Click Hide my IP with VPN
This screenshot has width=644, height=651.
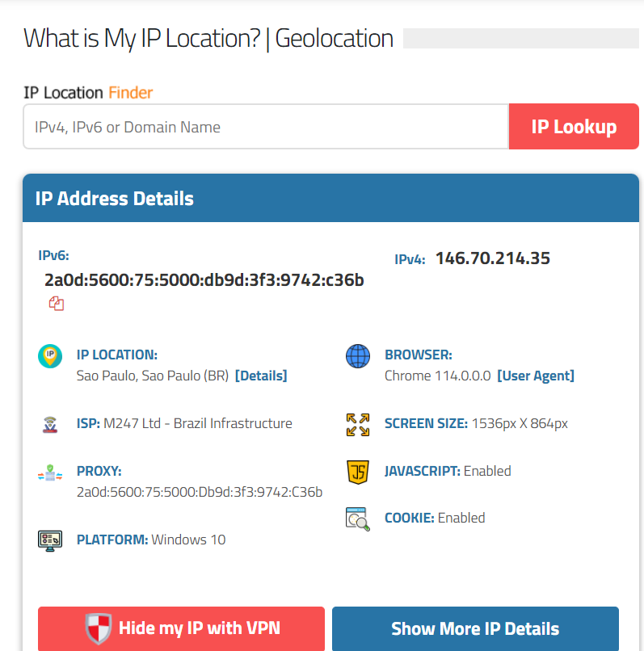[x=181, y=628]
